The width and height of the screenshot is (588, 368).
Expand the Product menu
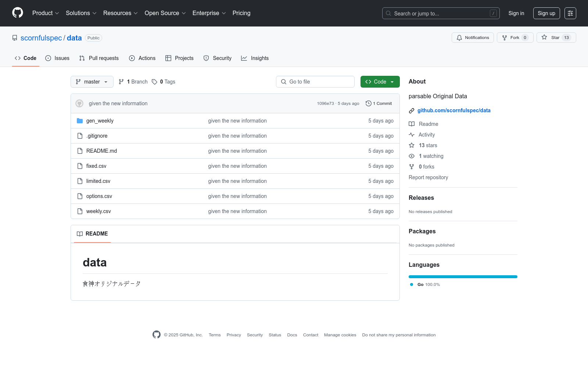pyautogui.click(x=46, y=13)
